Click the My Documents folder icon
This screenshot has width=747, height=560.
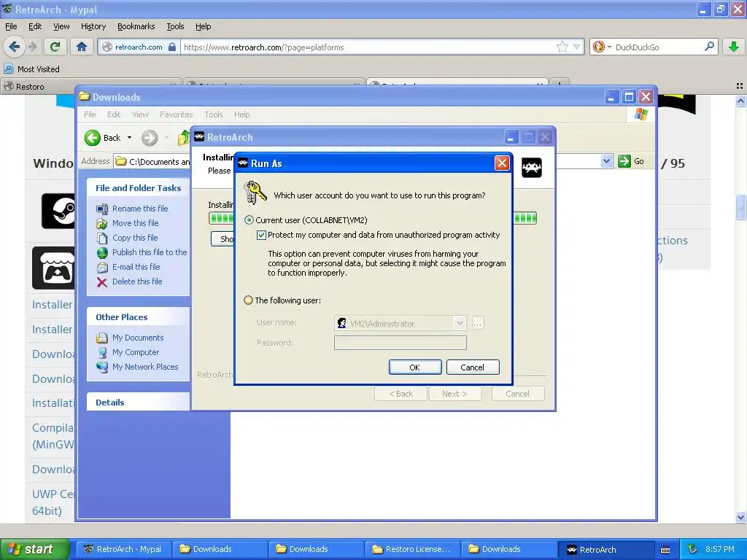click(x=102, y=338)
